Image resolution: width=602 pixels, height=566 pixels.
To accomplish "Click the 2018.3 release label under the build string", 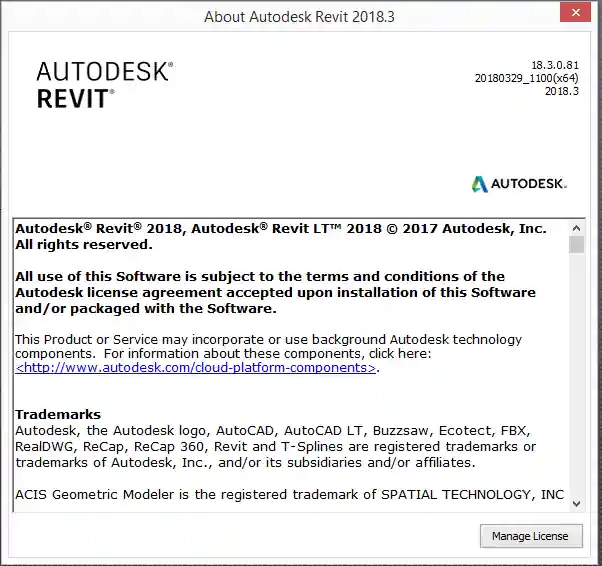I will (561, 91).
